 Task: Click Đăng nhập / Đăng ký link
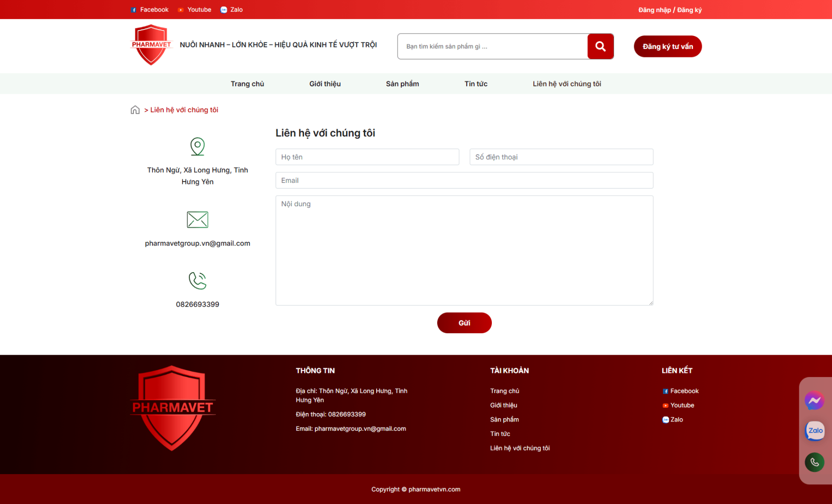[x=670, y=10]
